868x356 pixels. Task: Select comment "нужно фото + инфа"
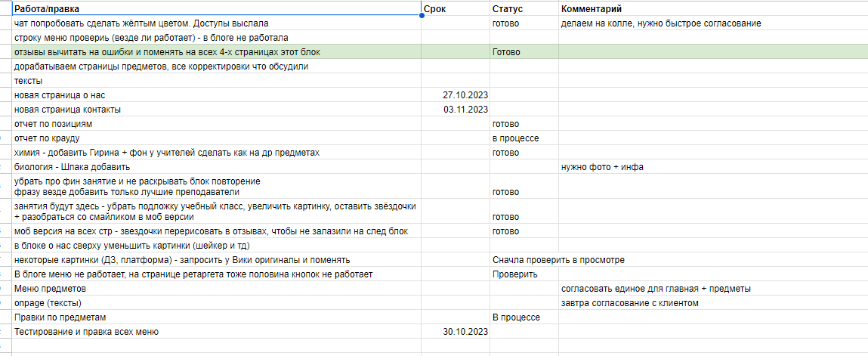point(713,166)
